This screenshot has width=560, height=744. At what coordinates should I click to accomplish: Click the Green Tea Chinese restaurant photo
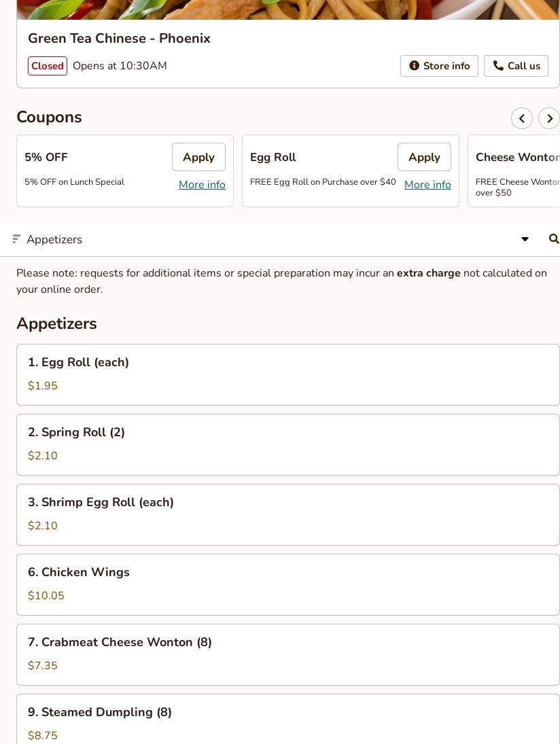tap(287, 9)
